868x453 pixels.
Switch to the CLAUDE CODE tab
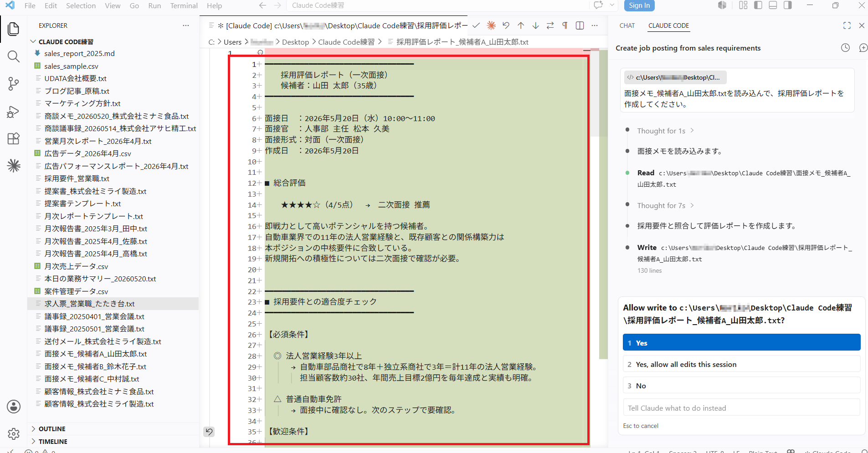668,25
